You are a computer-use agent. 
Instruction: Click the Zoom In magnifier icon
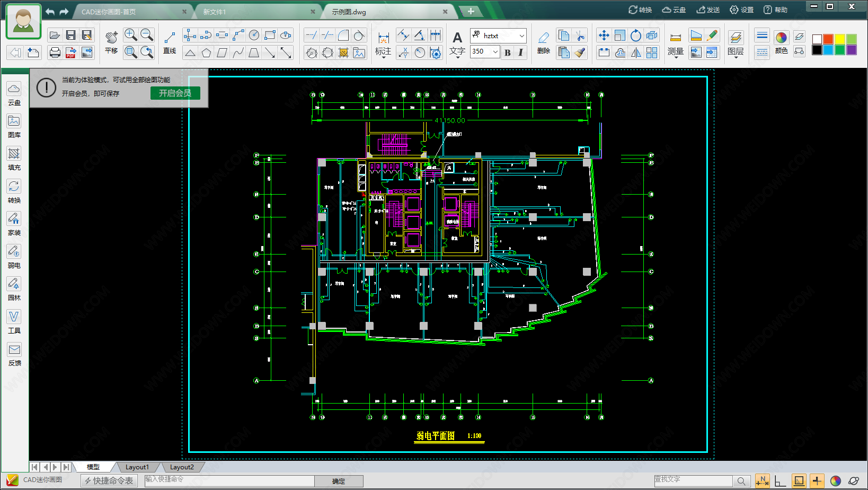130,35
